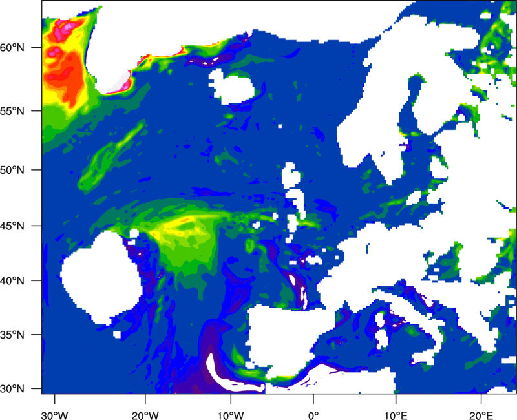517x420 pixels.
Task: Click the 35°N latitude label
Action: coord(12,335)
